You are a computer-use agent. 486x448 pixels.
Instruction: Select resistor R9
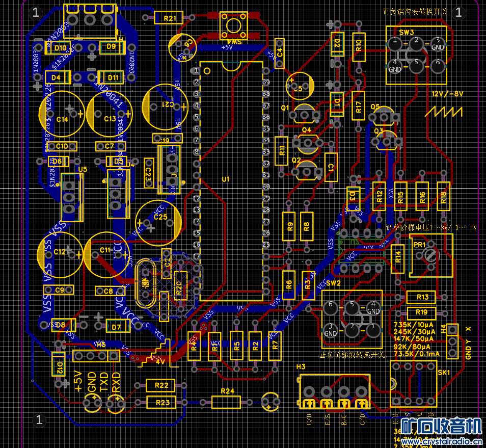click(288, 226)
